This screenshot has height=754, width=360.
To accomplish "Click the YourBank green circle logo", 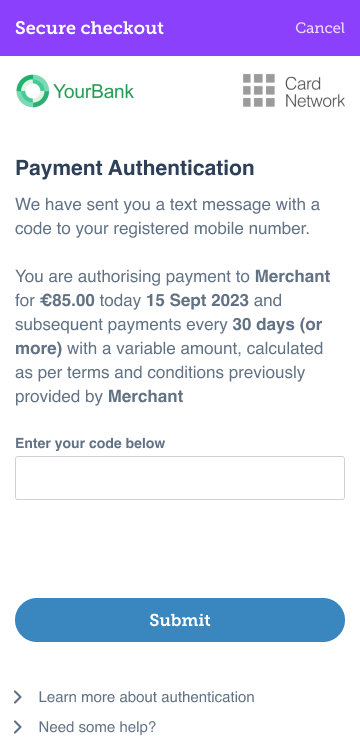I will 33,90.
